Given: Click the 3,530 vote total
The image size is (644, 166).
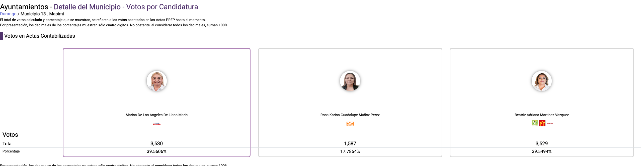Looking at the screenshot, I should tap(156, 143).
